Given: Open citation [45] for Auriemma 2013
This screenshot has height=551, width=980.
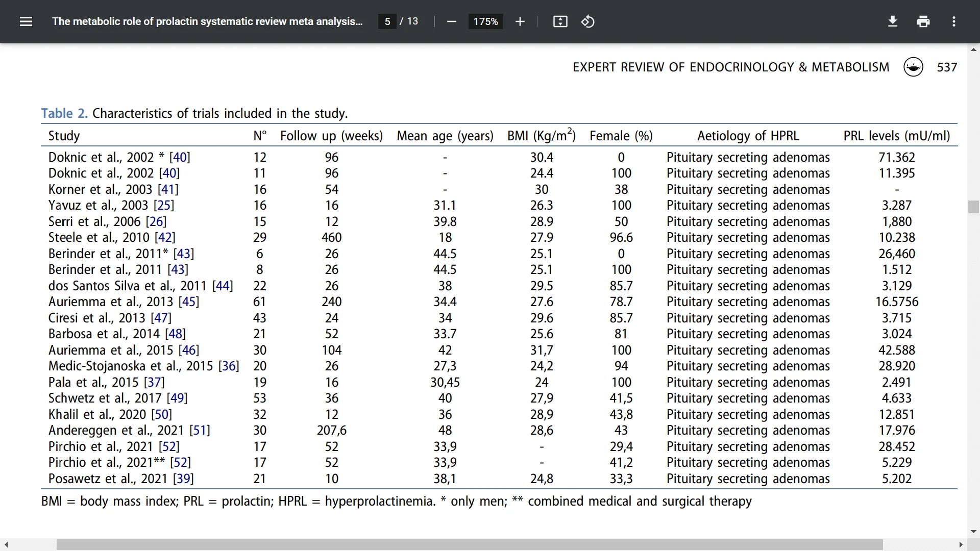Looking at the screenshot, I should click(x=188, y=302).
